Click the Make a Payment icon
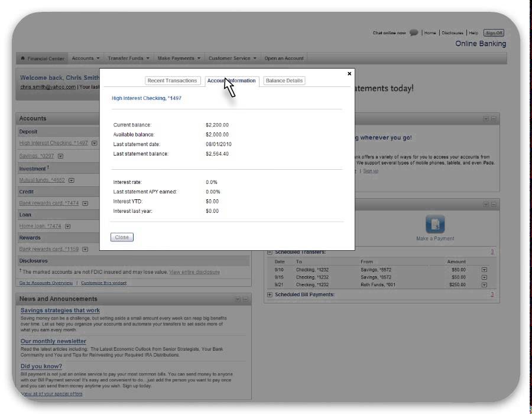 pos(435,224)
